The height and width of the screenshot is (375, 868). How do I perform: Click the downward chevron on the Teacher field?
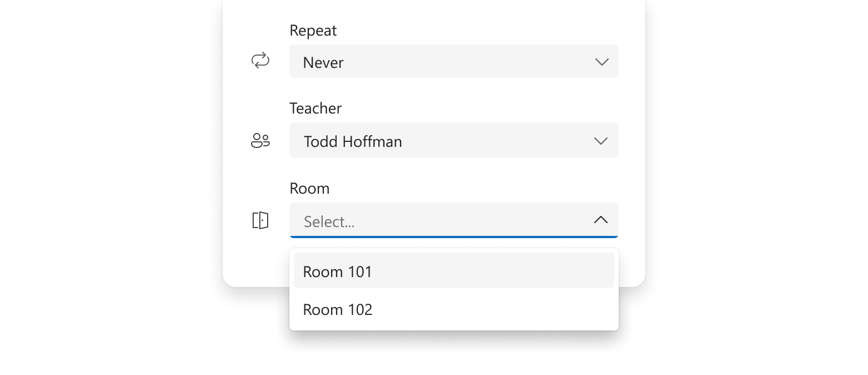(x=600, y=141)
